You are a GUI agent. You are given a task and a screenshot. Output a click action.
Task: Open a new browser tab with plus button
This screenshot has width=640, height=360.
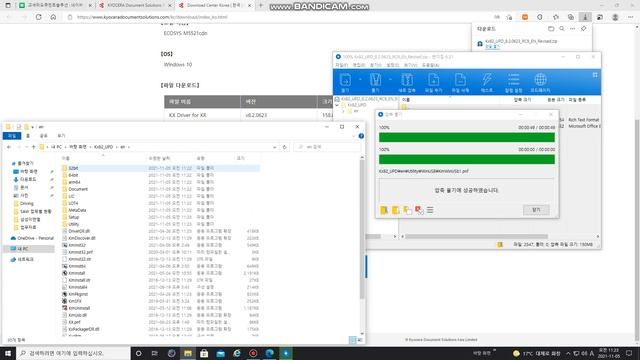point(261,5)
